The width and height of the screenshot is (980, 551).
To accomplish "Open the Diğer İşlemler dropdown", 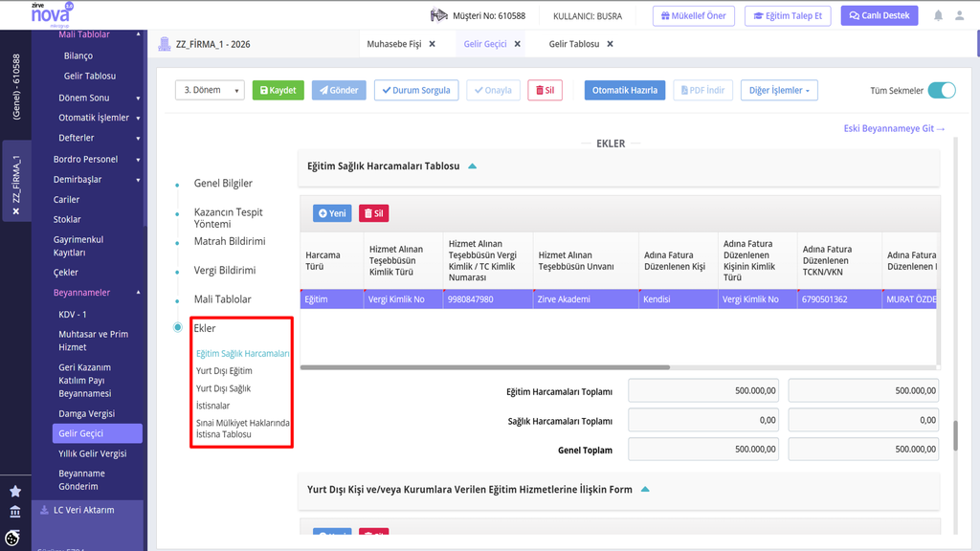I will tap(779, 90).
